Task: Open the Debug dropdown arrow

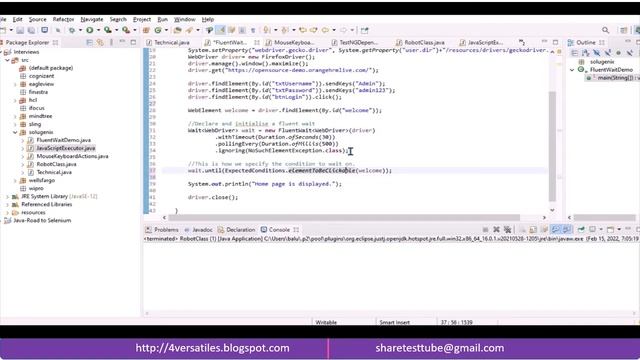Action: tap(80, 30)
